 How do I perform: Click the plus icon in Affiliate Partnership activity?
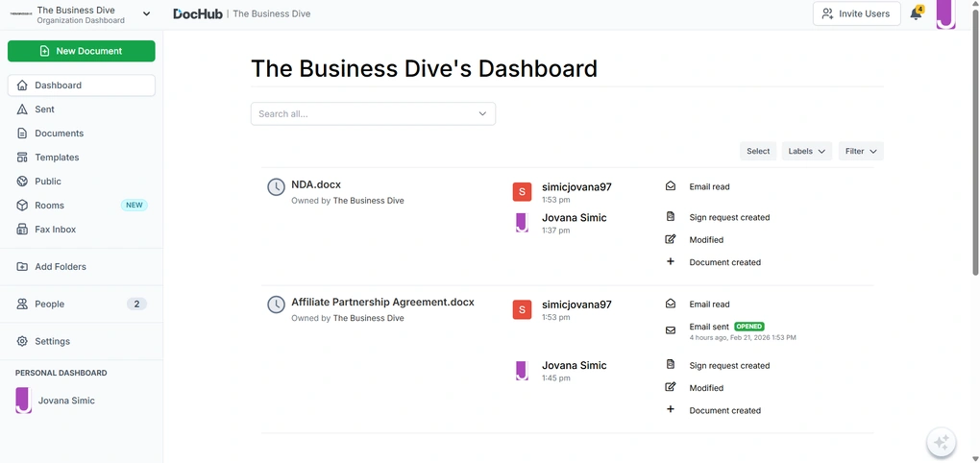pos(671,409)
